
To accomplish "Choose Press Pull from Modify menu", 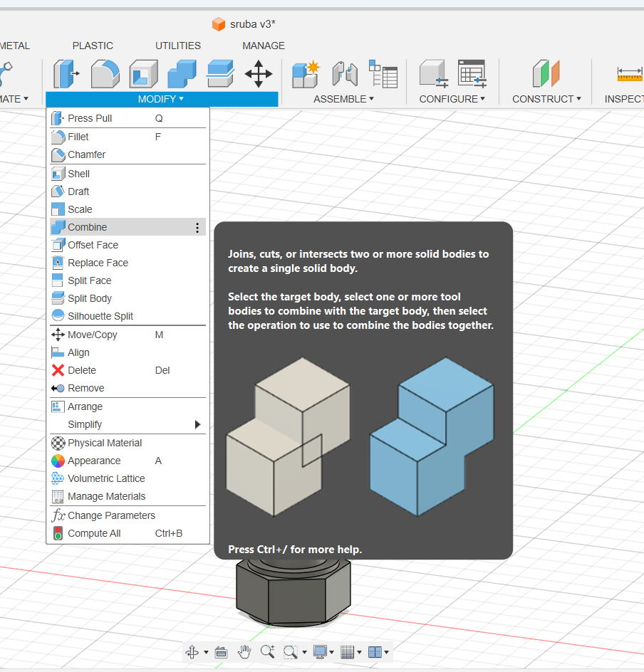I will click(x=128, y=118).
